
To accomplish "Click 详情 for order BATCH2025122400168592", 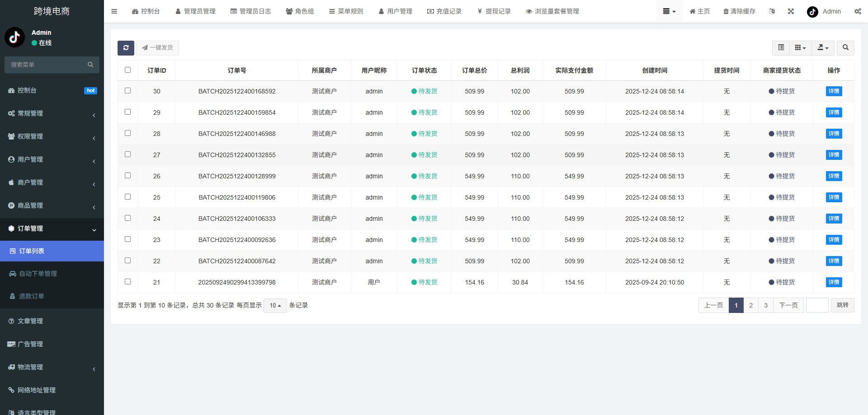I will click(833, 91).
